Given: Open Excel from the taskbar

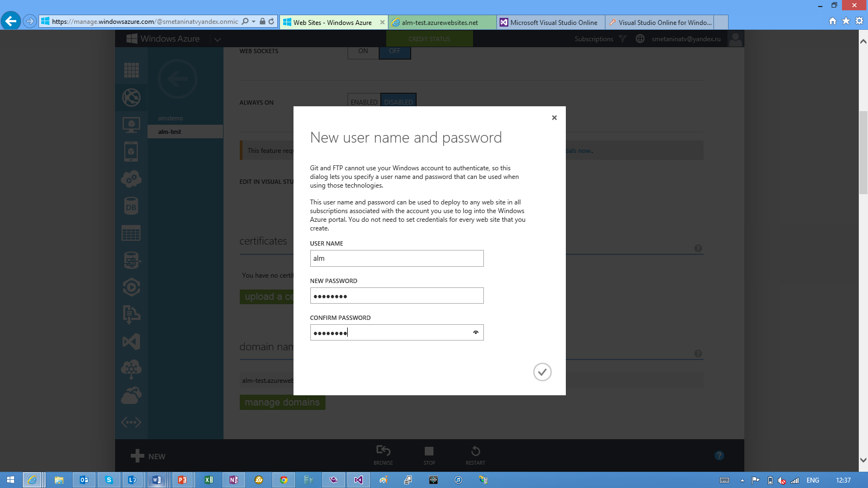Looking at the screenshot, I should tap(209, 480).
